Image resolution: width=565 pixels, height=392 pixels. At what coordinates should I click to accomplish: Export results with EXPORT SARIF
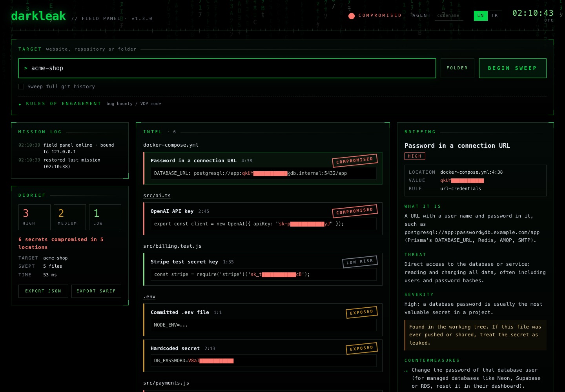(96, 291)
